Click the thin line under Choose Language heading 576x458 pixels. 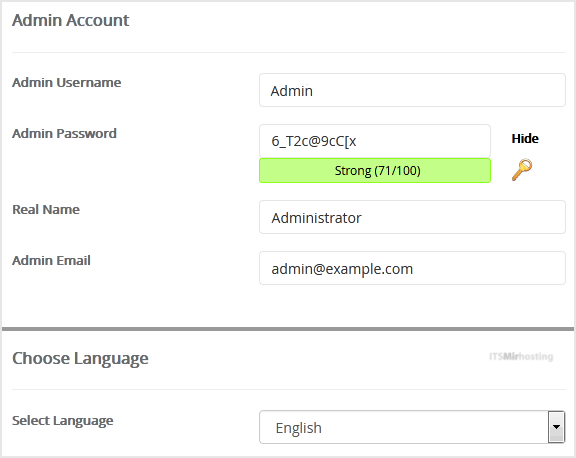pyautogui.click(x=289, y=389)
